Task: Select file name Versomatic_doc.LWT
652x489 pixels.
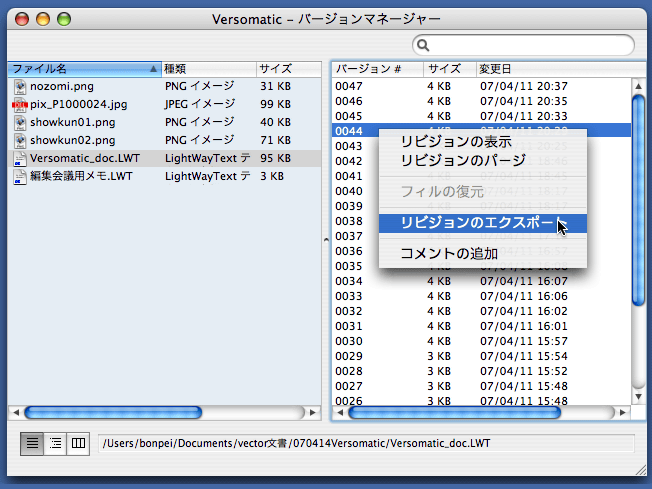Action: (85, 158)
